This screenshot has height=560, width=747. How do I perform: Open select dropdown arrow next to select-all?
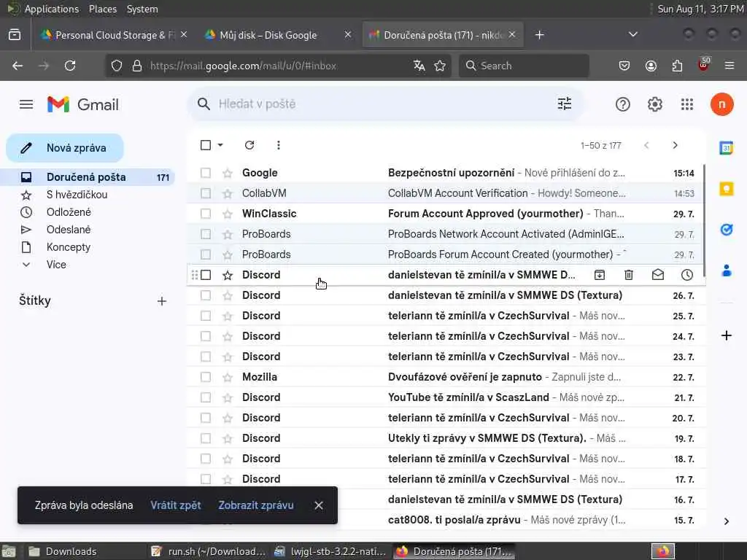pyautogui.click(x=220, y=145)
